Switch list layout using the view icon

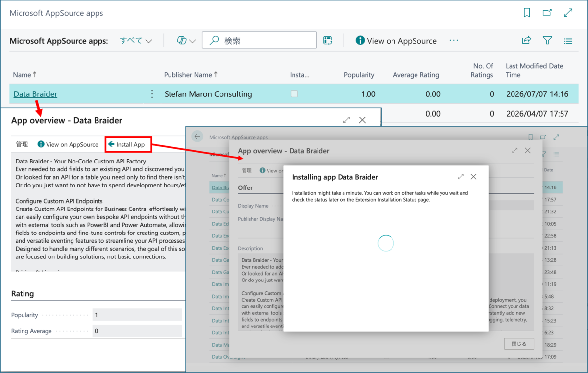click(x=568, y=41)
